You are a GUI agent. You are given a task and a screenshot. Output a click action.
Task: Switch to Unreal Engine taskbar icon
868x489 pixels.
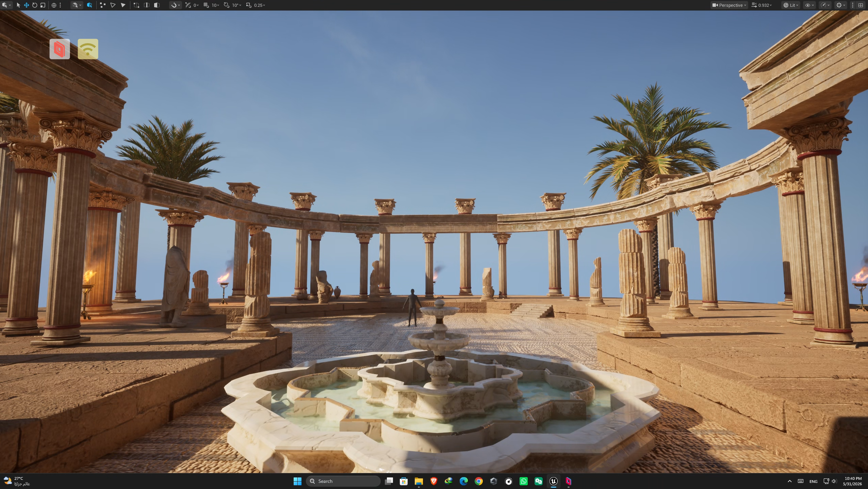point(554,481)
